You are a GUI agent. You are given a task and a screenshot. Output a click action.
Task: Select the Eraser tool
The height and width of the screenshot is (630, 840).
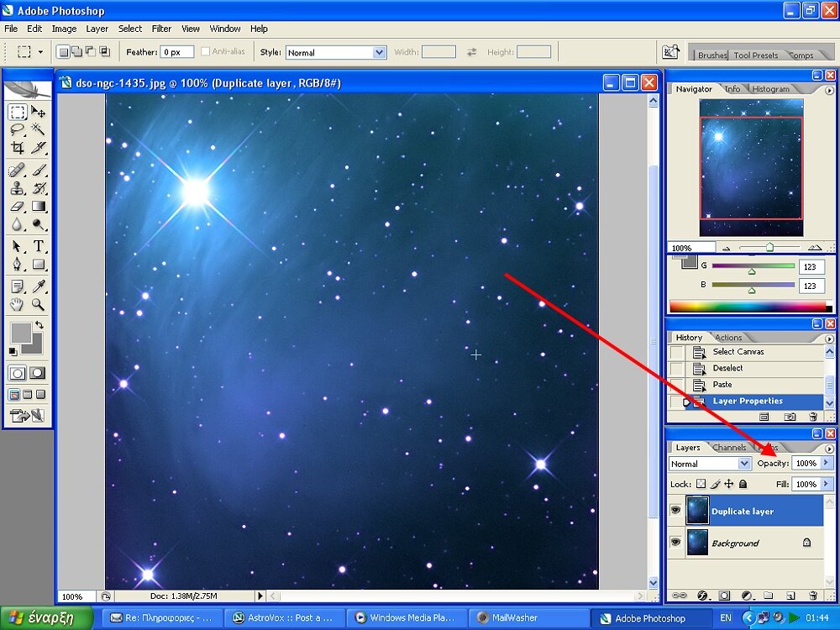click(17, 207)
